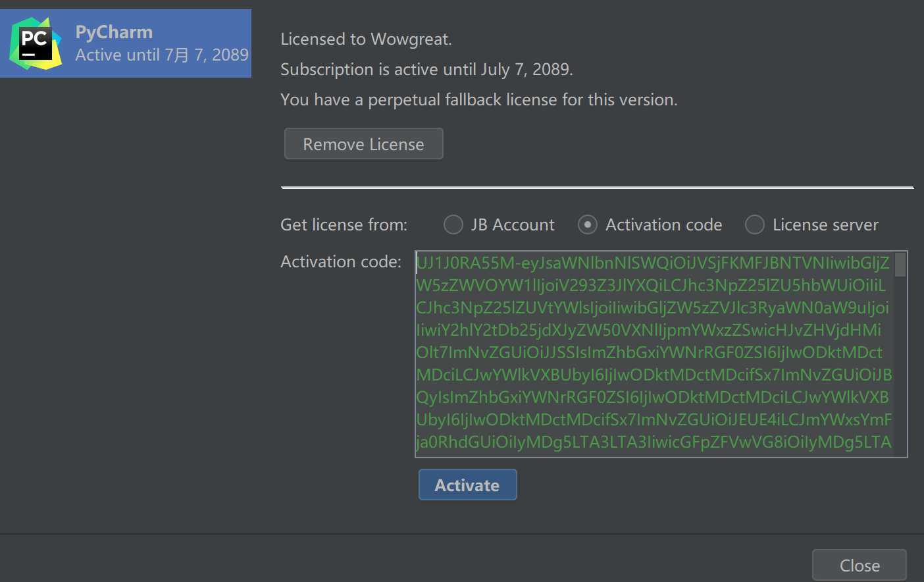The width and height of the screenshot is (924, 582).
Task: Select the JB Account radio button
Action: pyautogui.click(x=453, y=225)
